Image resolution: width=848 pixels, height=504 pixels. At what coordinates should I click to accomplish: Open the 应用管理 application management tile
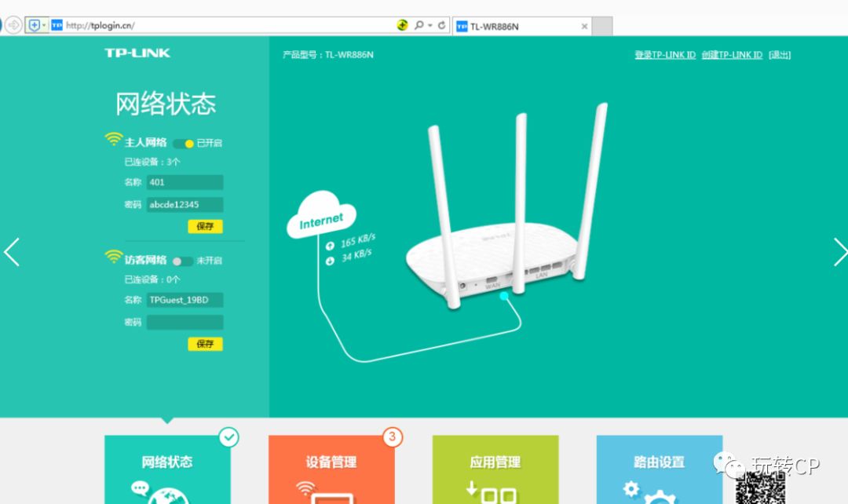click(x=495, y=469)
